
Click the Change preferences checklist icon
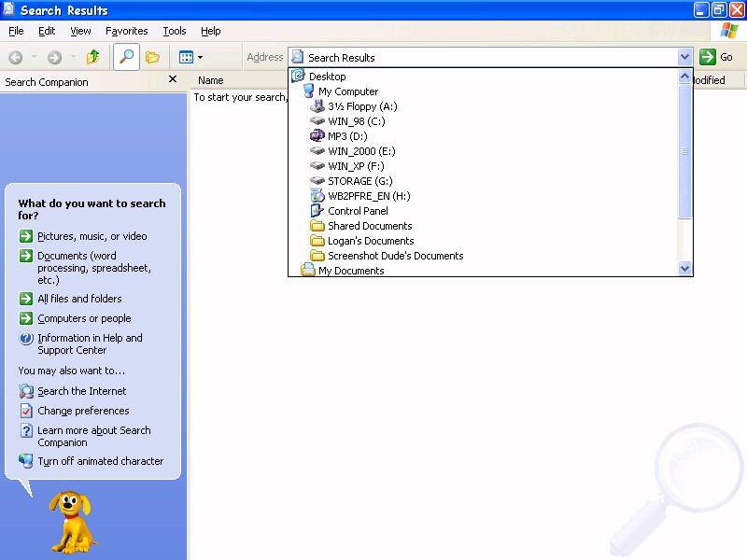(26, 411)
